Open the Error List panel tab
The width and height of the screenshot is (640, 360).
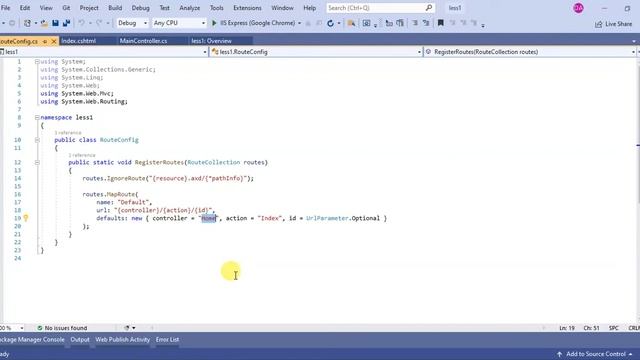[x=167, y=340]
